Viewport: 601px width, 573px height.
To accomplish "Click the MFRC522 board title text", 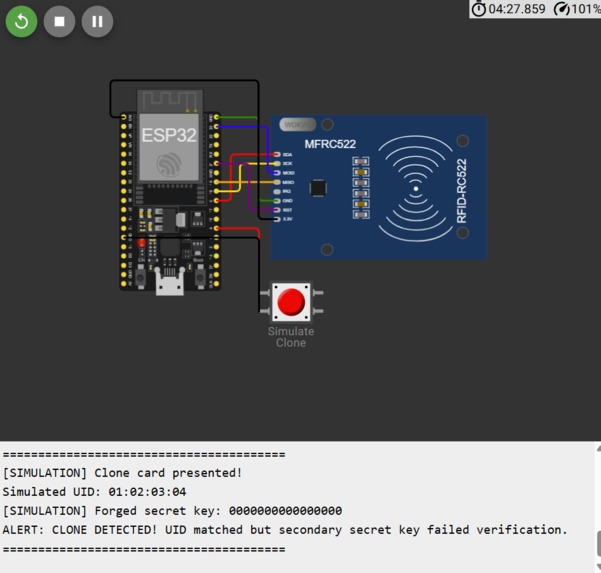I will 330,144.
